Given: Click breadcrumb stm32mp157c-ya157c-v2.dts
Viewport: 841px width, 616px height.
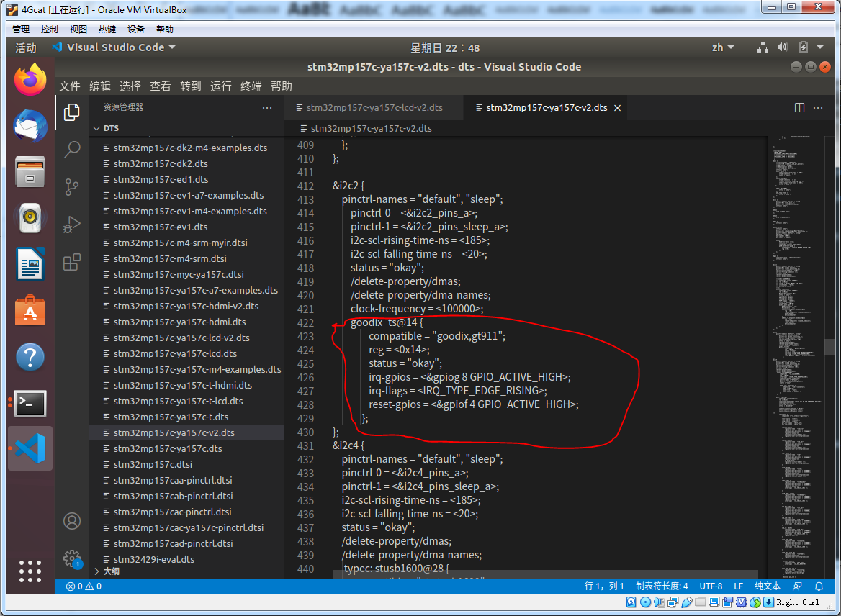Looking at the screenshot, I should coord(371,129).
